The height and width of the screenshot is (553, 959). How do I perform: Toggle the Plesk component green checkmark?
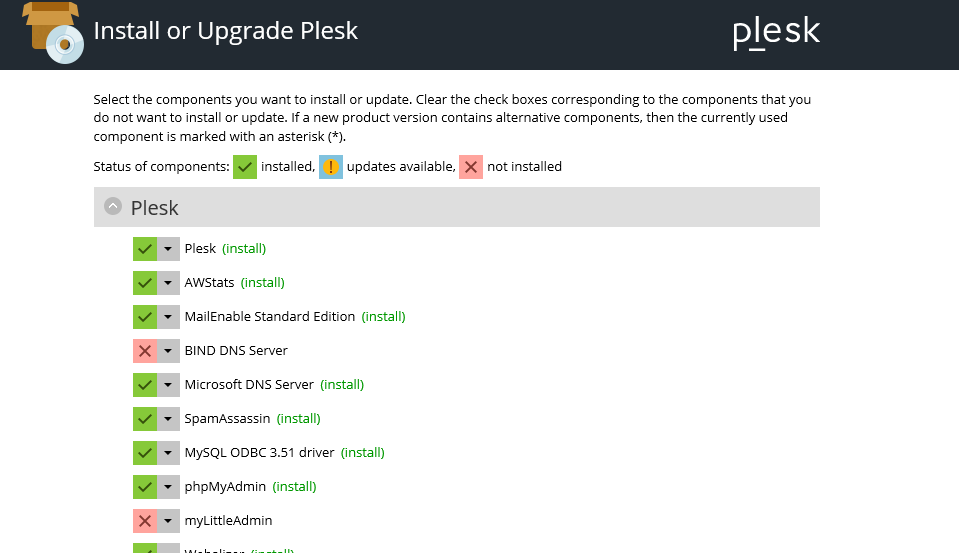click(145, 249)
